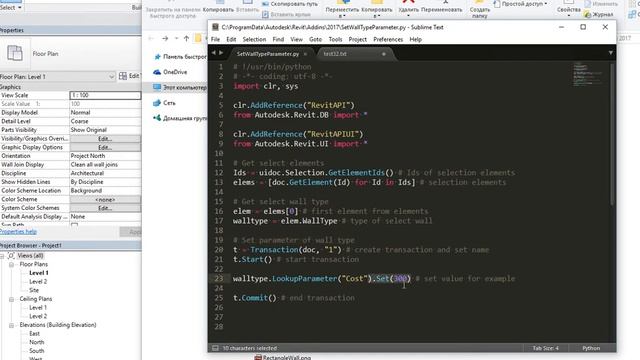Click Explorer forward arrow
The width and height of the screenshot is (640, 360).
point(165,38)
